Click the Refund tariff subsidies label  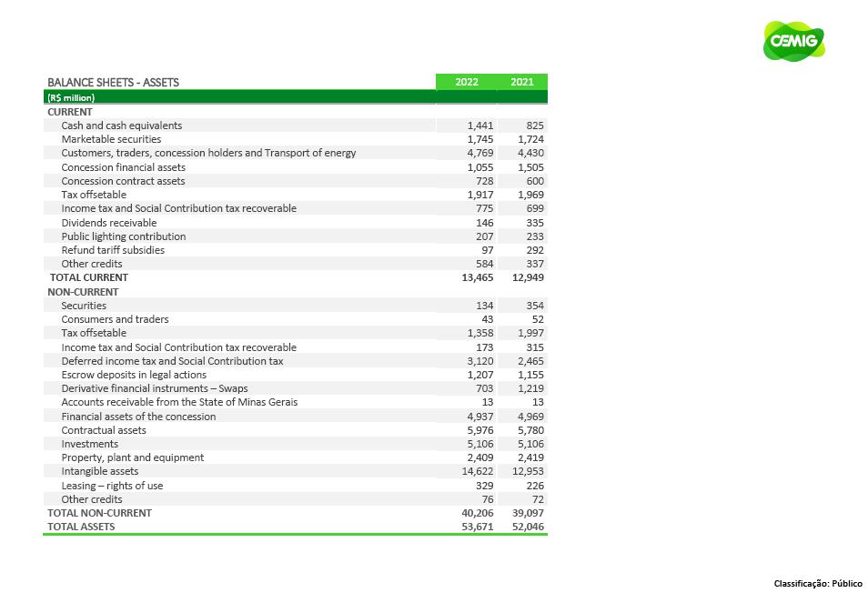pyautogui.click(x=113, y=250)
